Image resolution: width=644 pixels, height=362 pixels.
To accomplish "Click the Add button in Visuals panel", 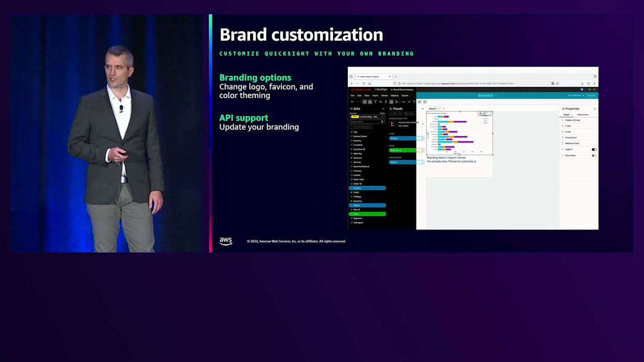I will coord(396,114).
